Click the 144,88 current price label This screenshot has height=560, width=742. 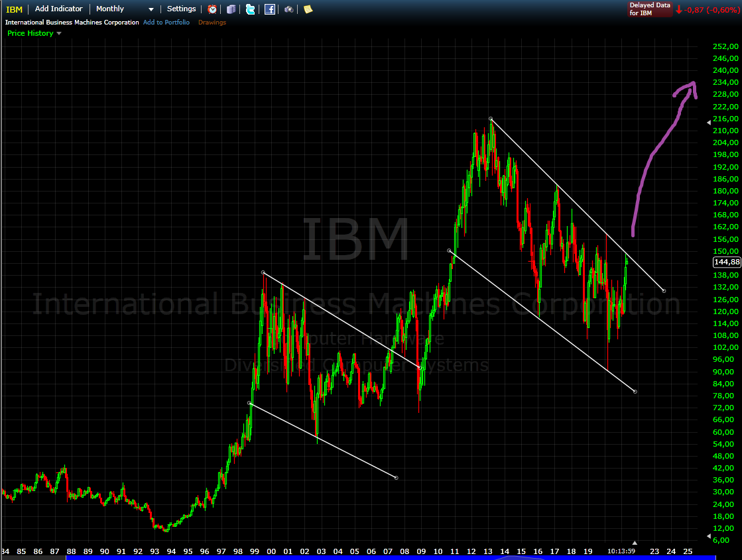[726, 262]
